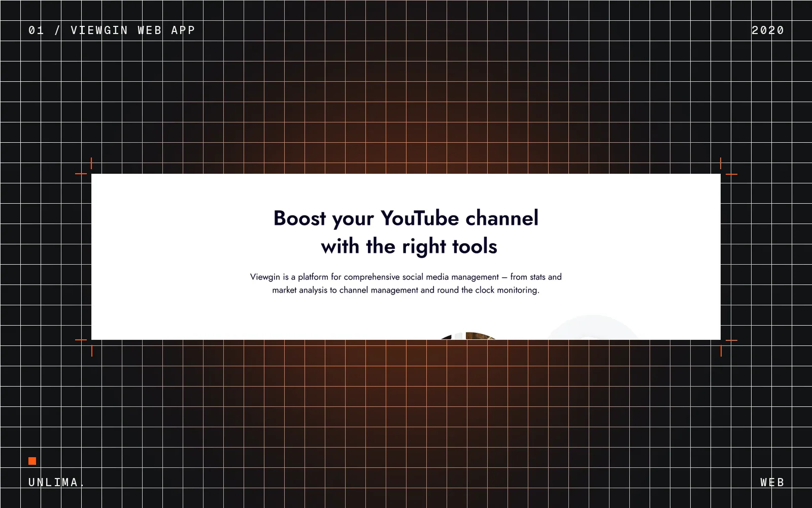Click the WEB label at bottom right
Viewport: 812px width, 508px height.
[772, 482]
